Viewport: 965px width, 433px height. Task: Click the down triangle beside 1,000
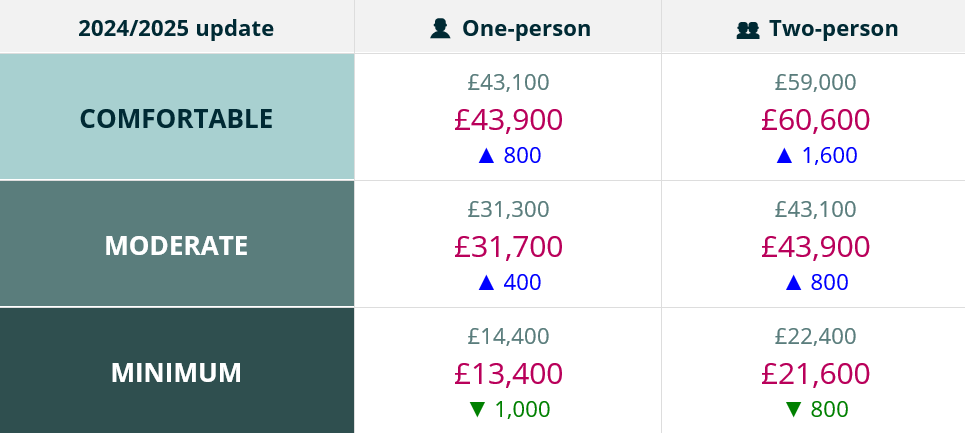click(477, 409)
